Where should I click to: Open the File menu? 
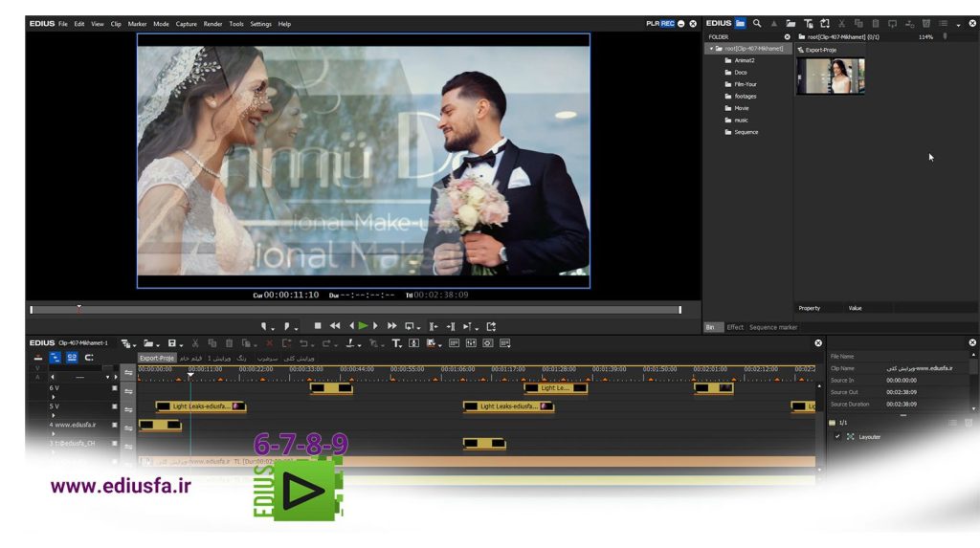pyautogui.click(x=62, y=24)
